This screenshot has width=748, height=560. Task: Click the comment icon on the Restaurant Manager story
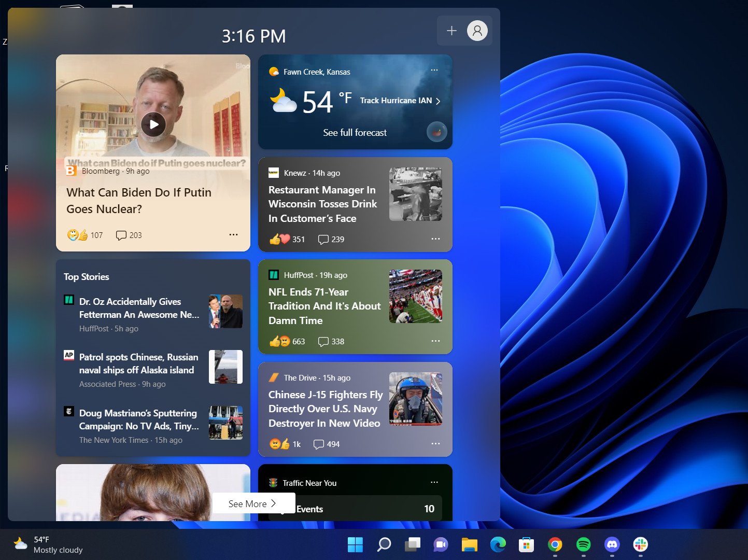(323, 239)
